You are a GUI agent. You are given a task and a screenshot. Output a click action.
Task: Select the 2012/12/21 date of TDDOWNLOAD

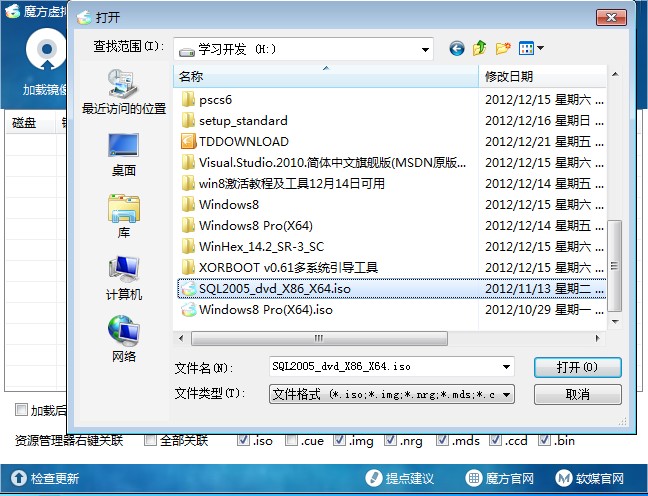point(544,141)
